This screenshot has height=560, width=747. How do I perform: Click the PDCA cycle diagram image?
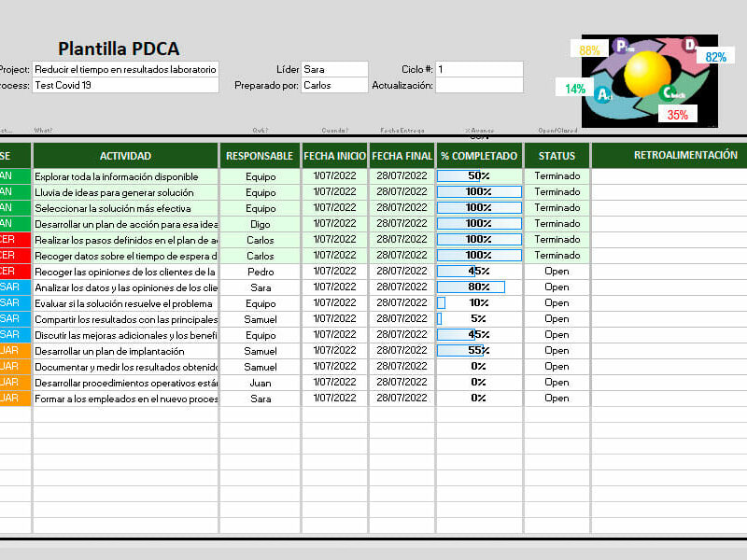650,81
